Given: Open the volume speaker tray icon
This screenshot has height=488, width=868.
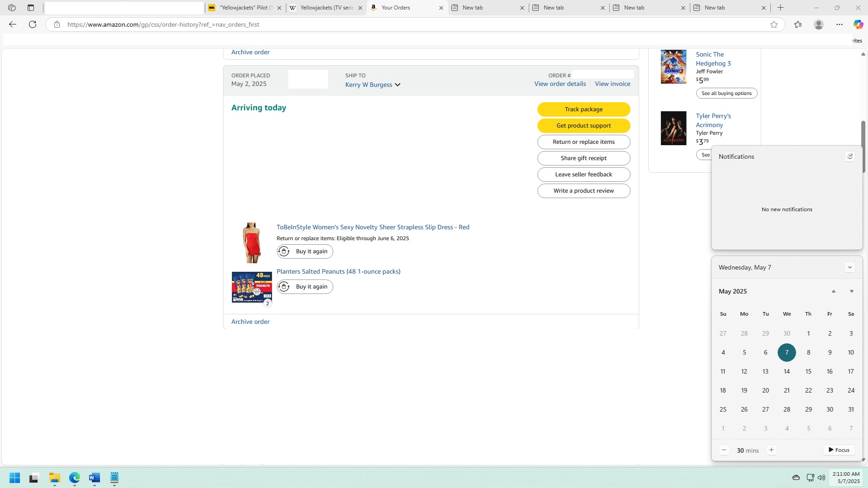Looking at the screenshot, I should 821,478.
